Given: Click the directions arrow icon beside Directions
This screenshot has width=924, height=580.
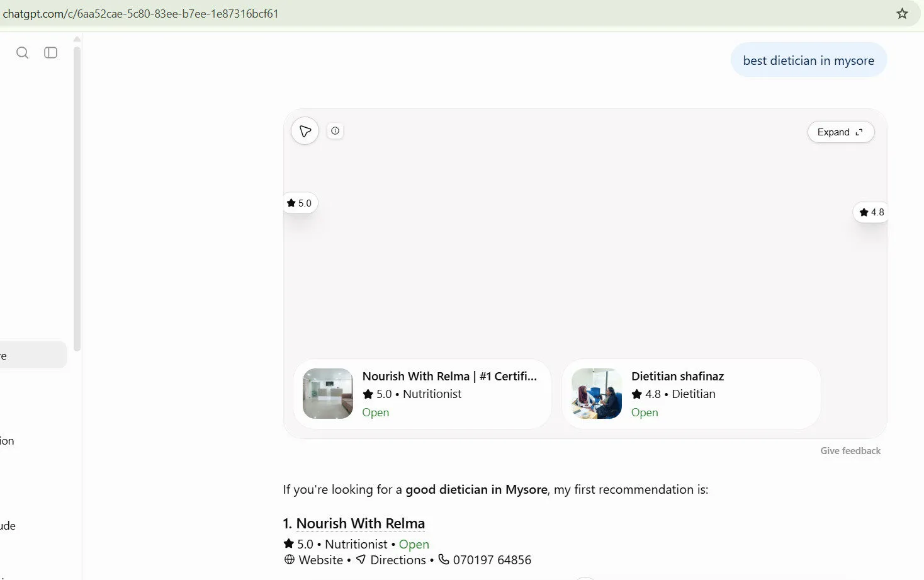Looking at the screenshot, I should click(x=361, y=559).
